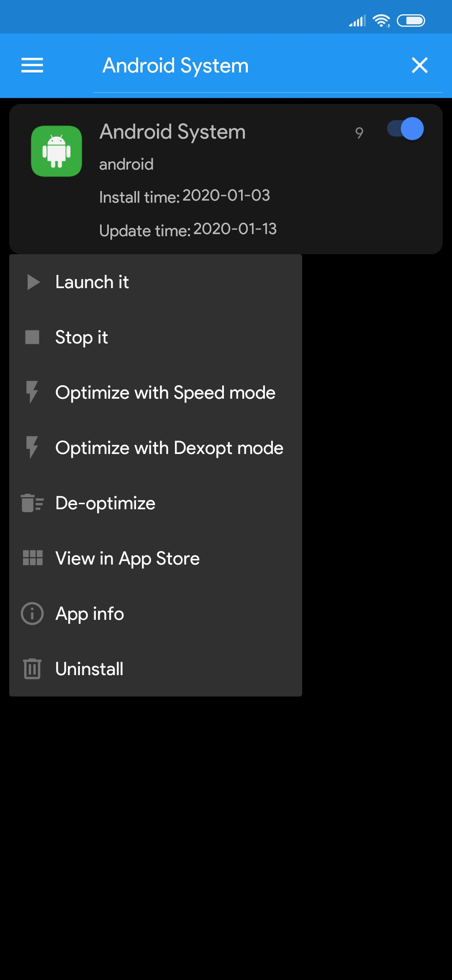
Task: Click the grid icon for App Store
Action: click(x=33, y=558)
